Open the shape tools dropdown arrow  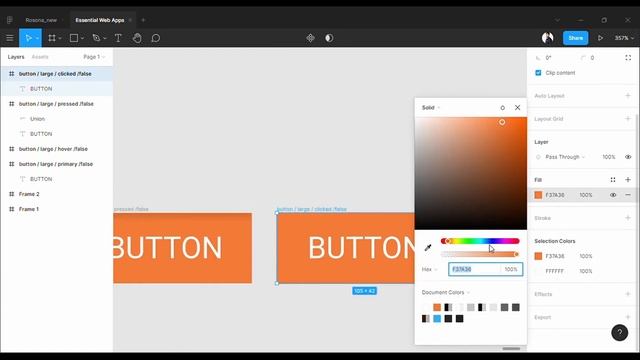[82, 38]
